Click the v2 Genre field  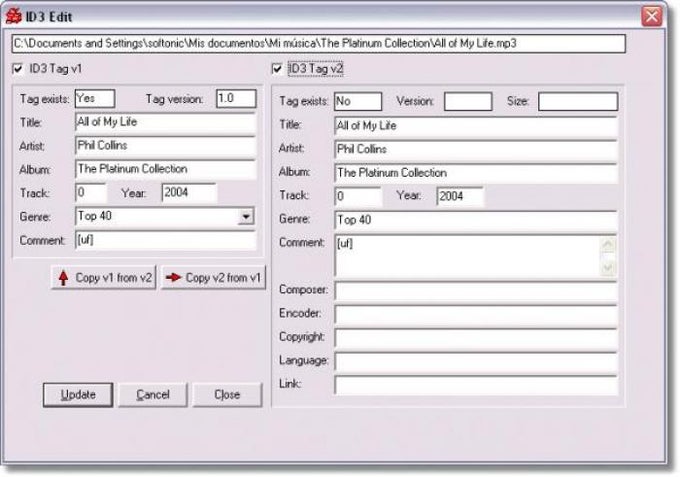click(x=476, y=220)
